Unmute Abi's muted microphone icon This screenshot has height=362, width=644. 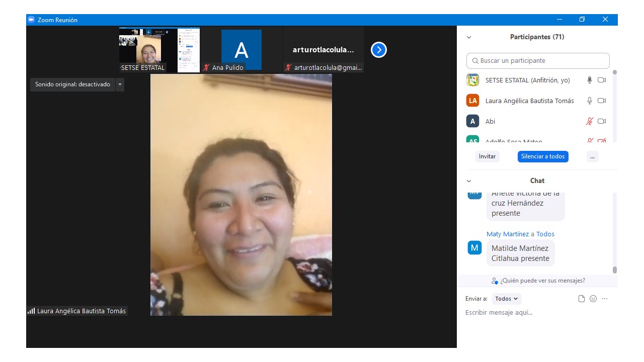click(x=590, y=121)
